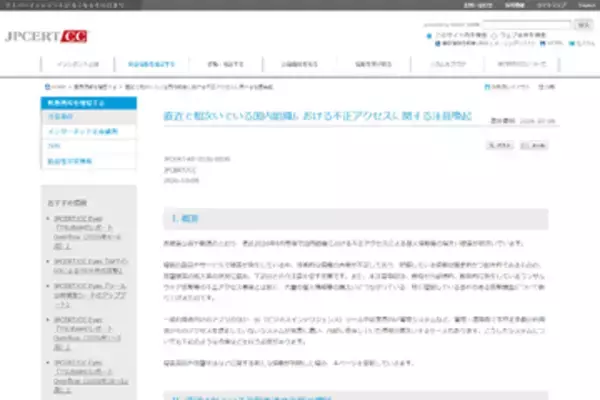Viewport: 600px width, 400px height.
Task: Open the second sidebar menu item
Action: tap(89, 132)
